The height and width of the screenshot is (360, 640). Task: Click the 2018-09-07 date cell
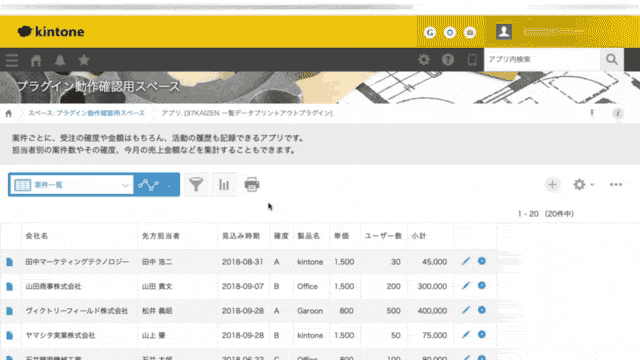coord(243,287)
